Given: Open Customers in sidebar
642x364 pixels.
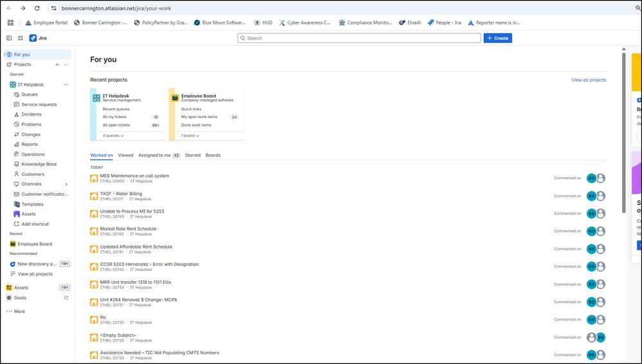Looking at the screenshot, I should point(33,174).
